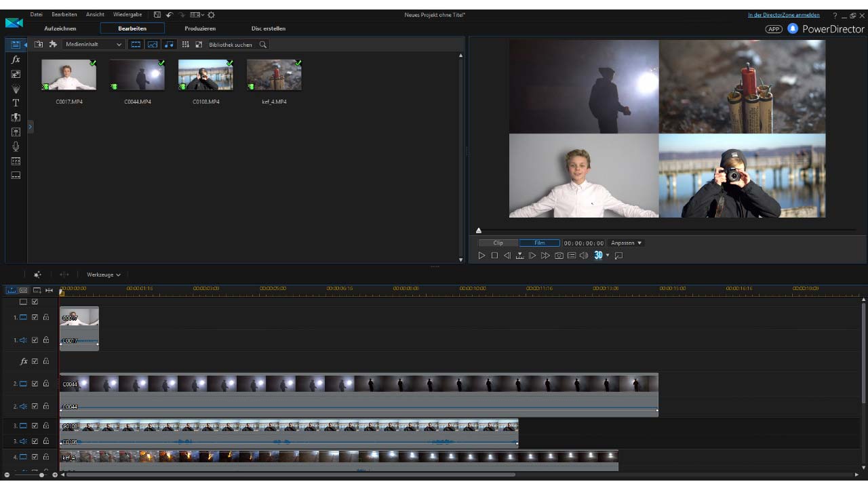Screen dimensions: 868x488
Task: Click the plug-in puzzle piece icon
Action: pos(53,45)
